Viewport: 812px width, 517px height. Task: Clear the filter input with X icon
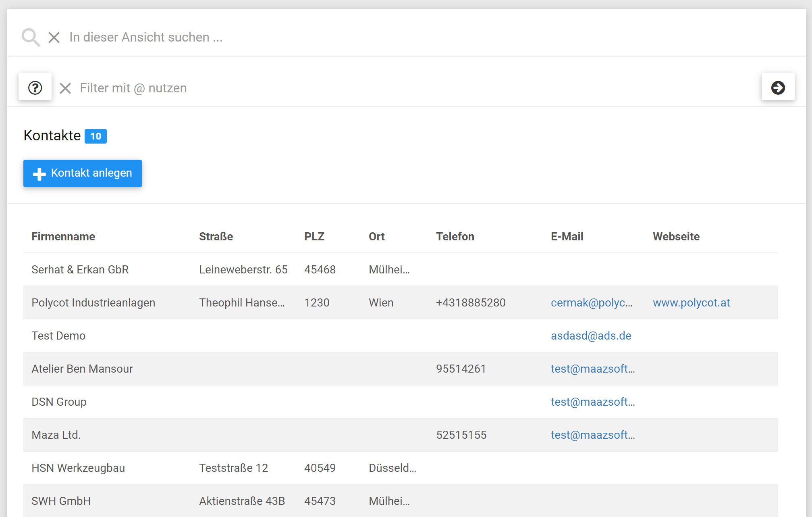pyautogui.click(x=65, y=88)
